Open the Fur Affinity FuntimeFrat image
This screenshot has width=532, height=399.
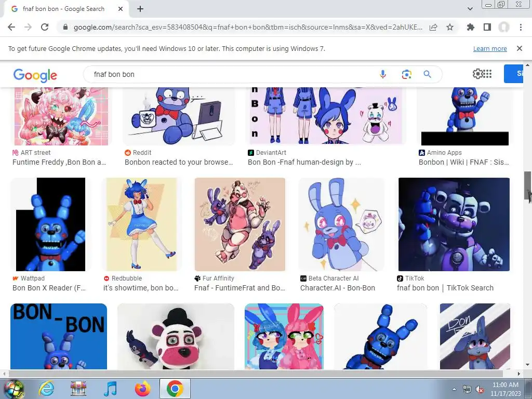(240, 224)
